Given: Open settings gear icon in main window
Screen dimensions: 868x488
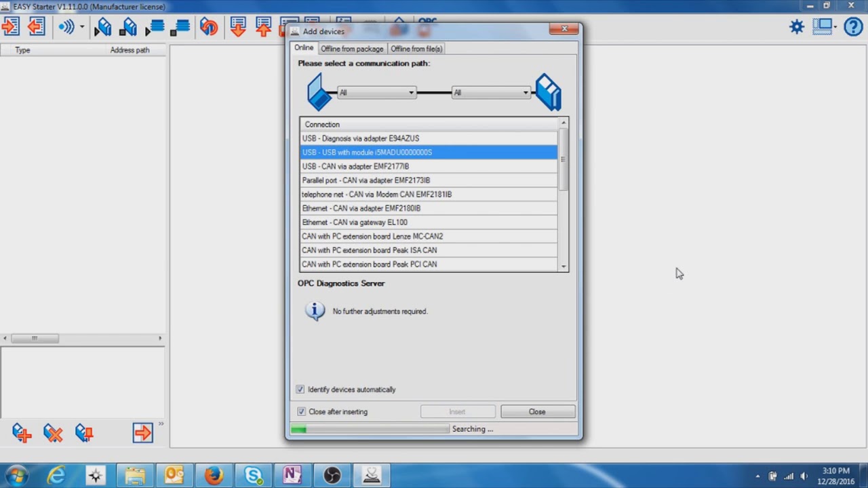Looking at the screenshot, I should tap(797, 26).
